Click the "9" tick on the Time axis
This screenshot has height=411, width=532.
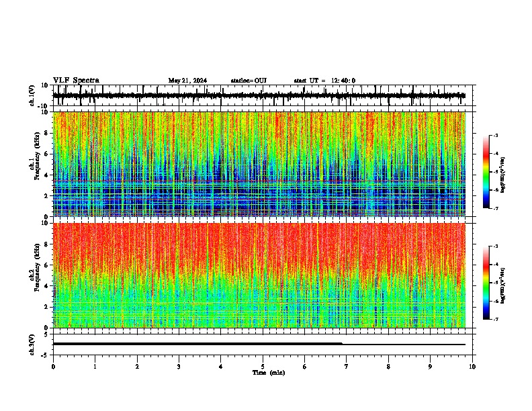430,367
